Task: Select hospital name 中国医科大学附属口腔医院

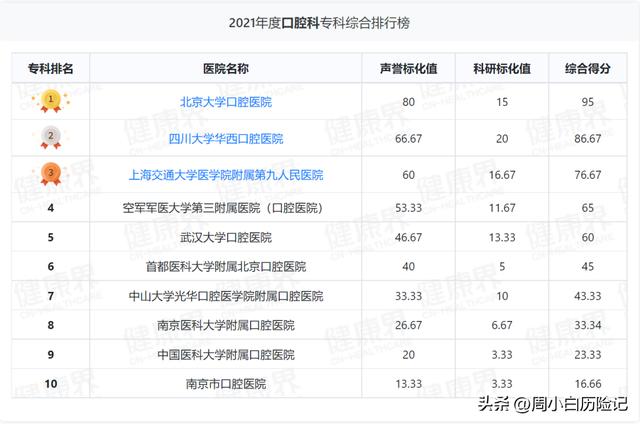Action: click(226, 355)
